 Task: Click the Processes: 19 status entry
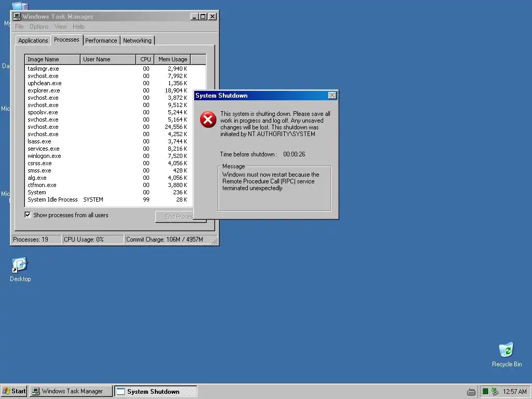(x=37, y=240)
